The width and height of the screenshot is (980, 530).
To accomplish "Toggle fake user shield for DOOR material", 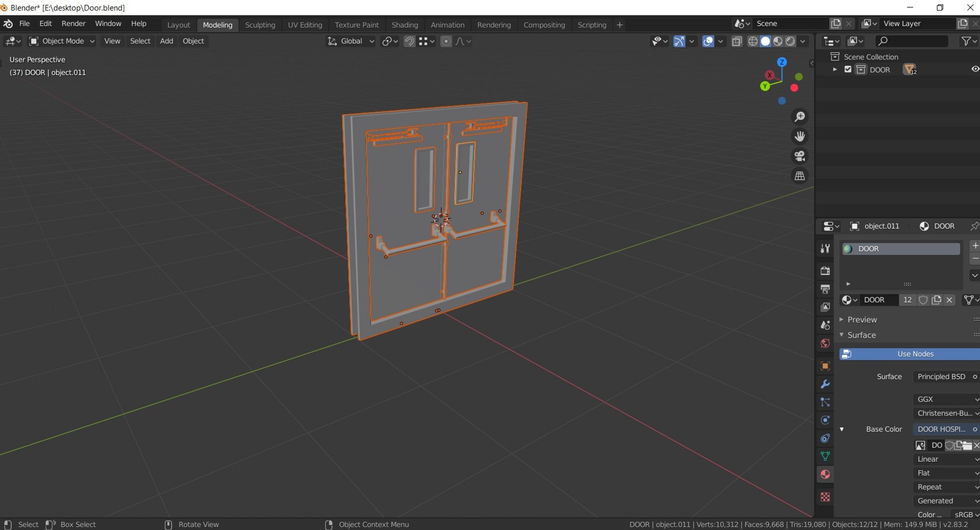I will click(923, 300).
